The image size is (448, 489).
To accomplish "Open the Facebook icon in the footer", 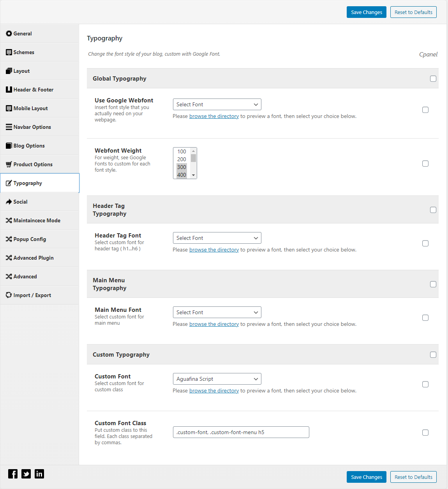I will [x=13, y=474].
